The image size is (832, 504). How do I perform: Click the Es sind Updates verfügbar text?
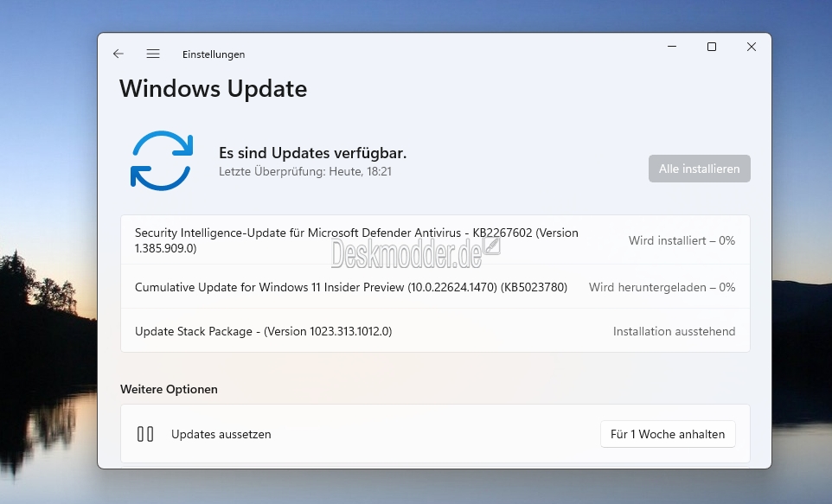click(312, 153)
